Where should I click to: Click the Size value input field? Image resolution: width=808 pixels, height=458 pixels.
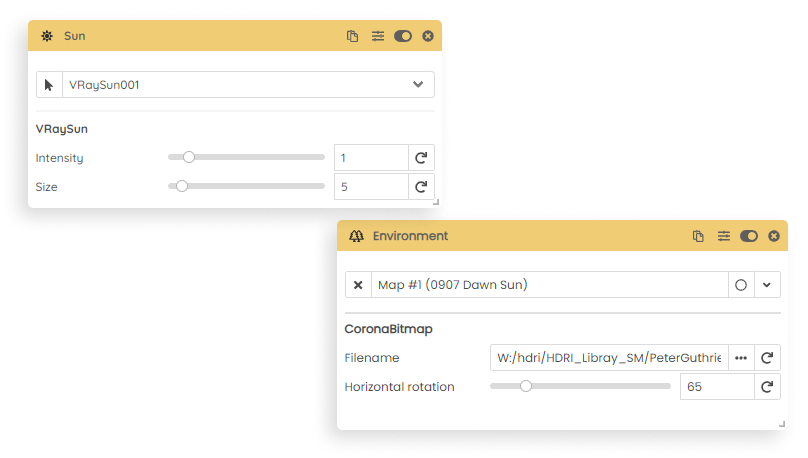(371, 186)
